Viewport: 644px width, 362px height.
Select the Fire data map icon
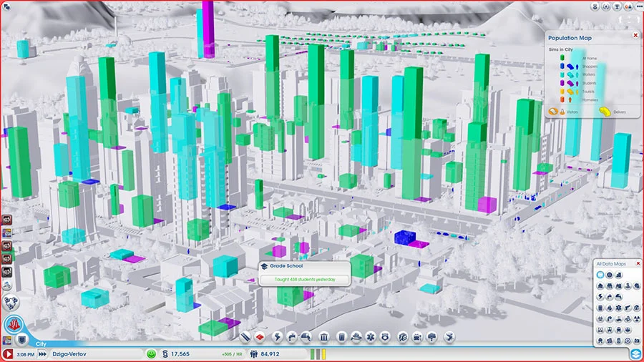(x=610, y=308)
